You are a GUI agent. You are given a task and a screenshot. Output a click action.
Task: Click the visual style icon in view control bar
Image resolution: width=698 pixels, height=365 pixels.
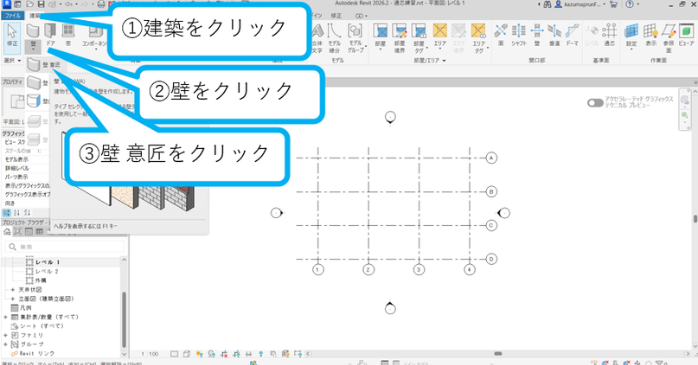click(x=187, y=354)
